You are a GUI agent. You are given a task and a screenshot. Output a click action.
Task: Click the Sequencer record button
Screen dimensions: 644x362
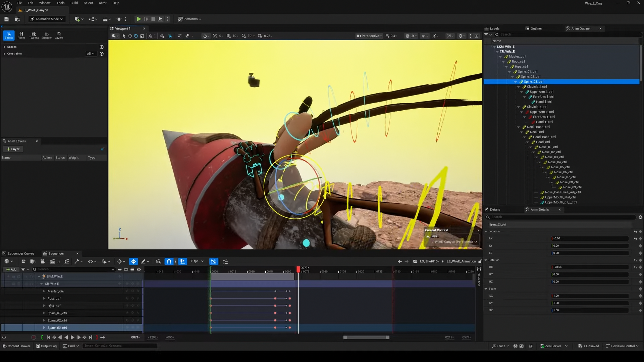click(34, 338)
